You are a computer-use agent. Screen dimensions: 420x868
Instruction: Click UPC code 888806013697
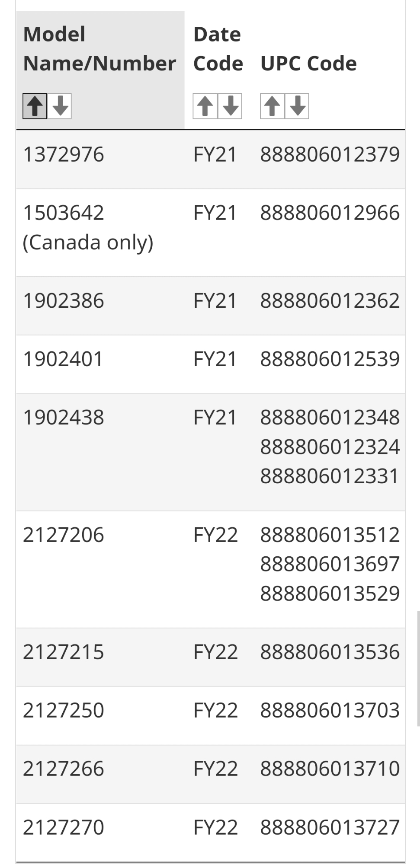[330, 564]
